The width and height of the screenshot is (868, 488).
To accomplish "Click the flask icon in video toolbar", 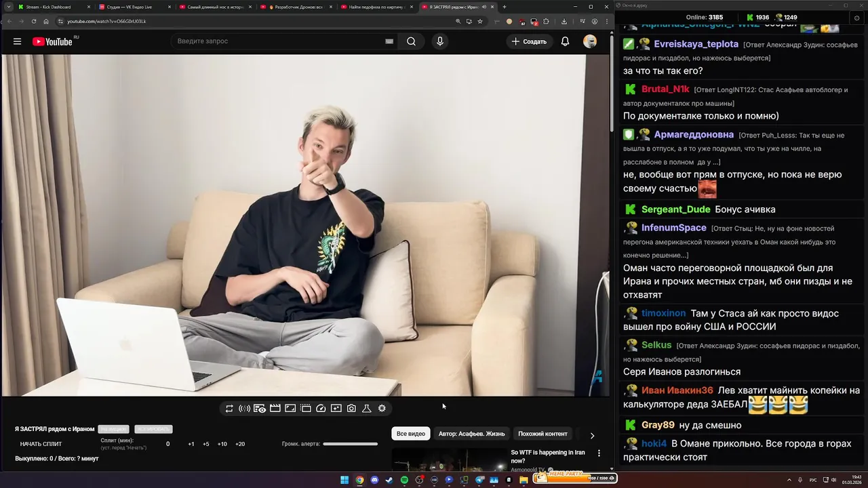I will tap(366, 408).
